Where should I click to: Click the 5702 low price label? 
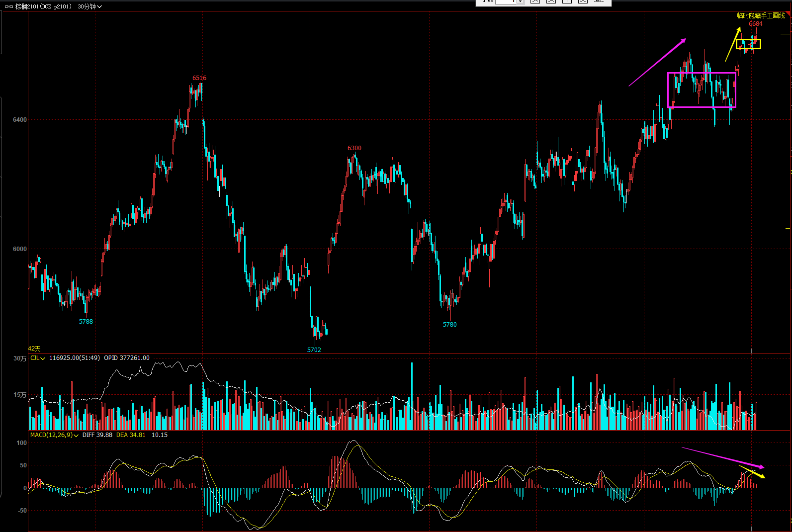(314, 350)
